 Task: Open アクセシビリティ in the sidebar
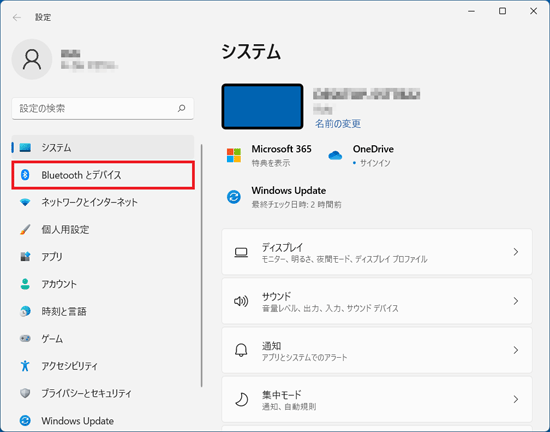pyautogui.click(x=103, y=366)
